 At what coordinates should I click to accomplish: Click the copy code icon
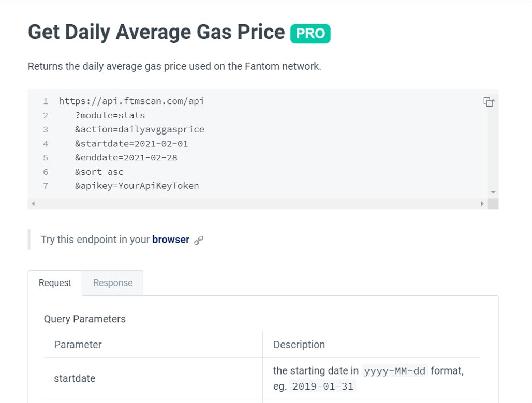489,102
